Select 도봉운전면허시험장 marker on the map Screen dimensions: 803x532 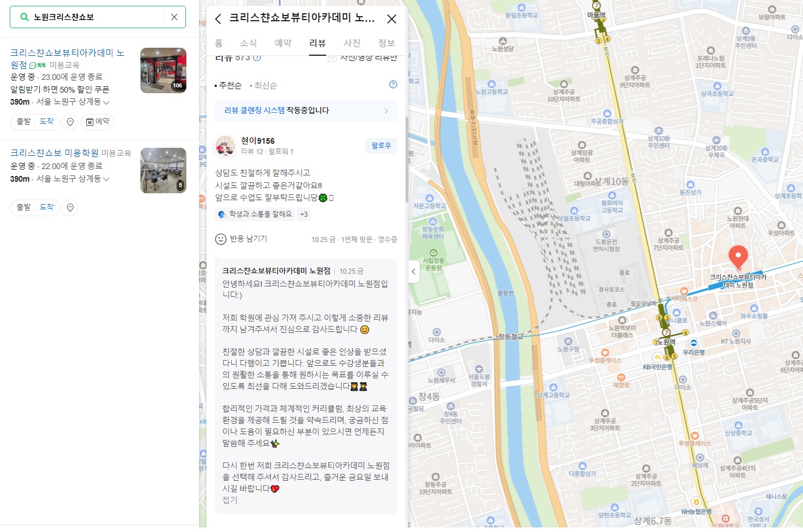click(x=606, y=234)
